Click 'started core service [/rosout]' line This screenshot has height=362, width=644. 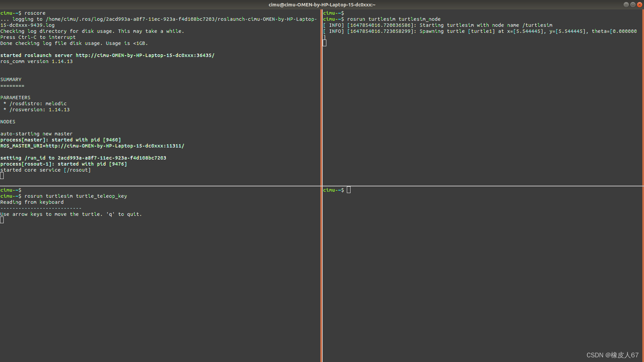[x=45, y=170]
